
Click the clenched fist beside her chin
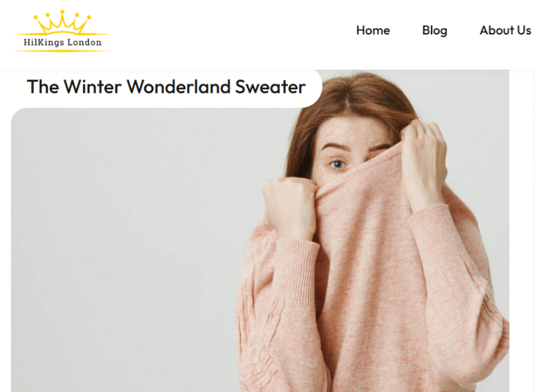click(x=289, y=208)
